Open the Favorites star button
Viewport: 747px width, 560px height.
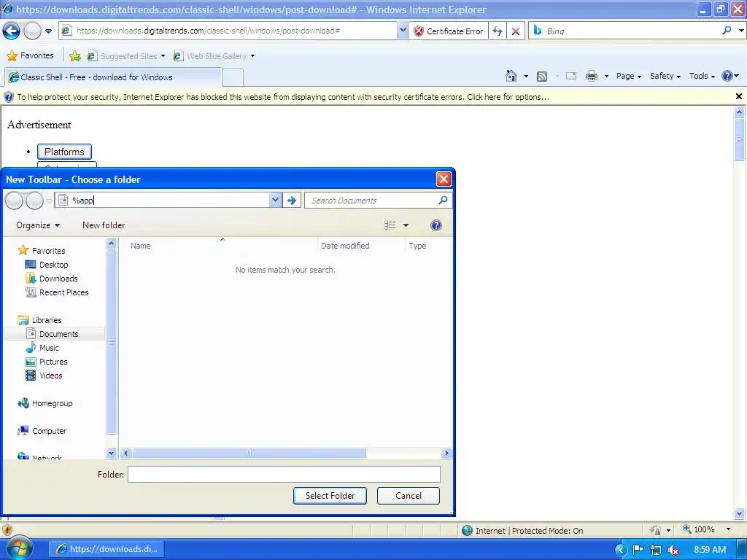(x=30, y=55)
